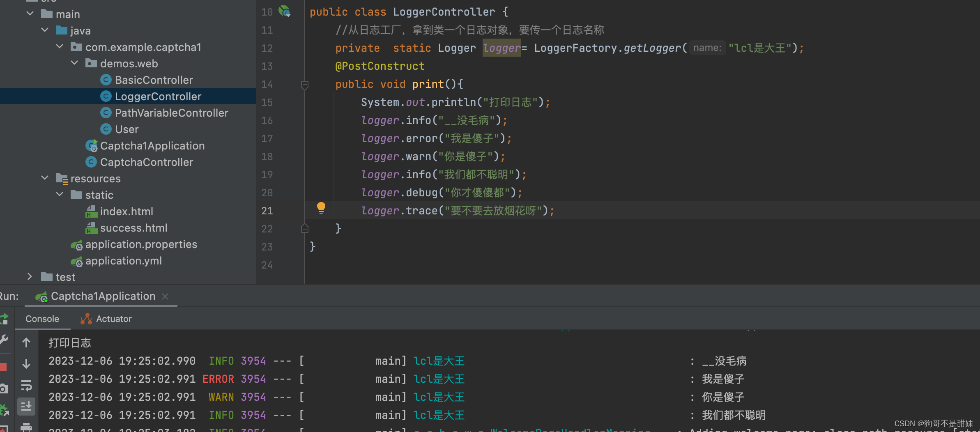Click the ERROR log level in console

(218, 379)
